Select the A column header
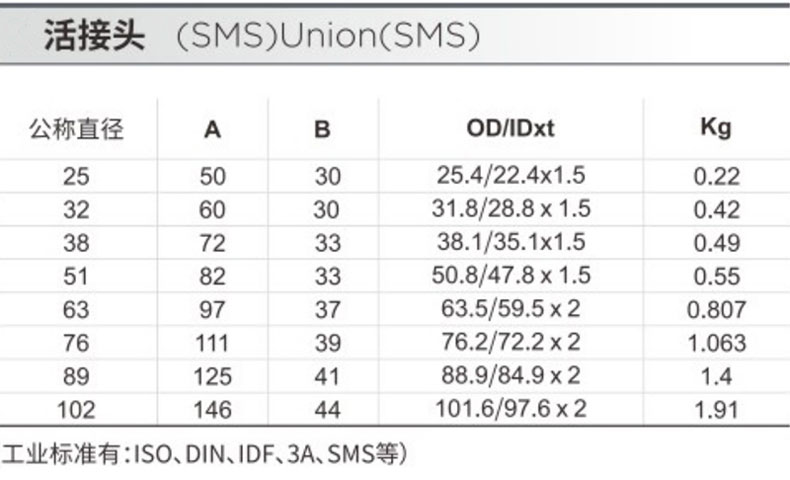Image resolution: width=790 pixels, height=480 pixels. (213, 128)
